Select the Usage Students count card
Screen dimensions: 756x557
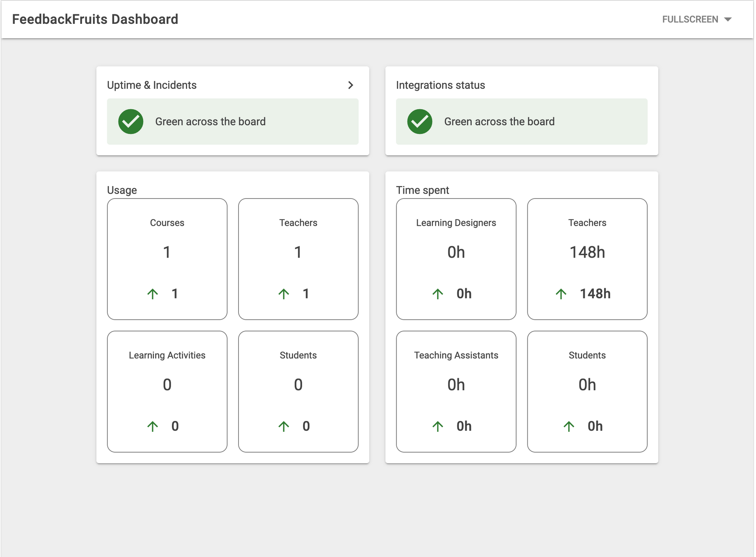(x=298, y=391)
